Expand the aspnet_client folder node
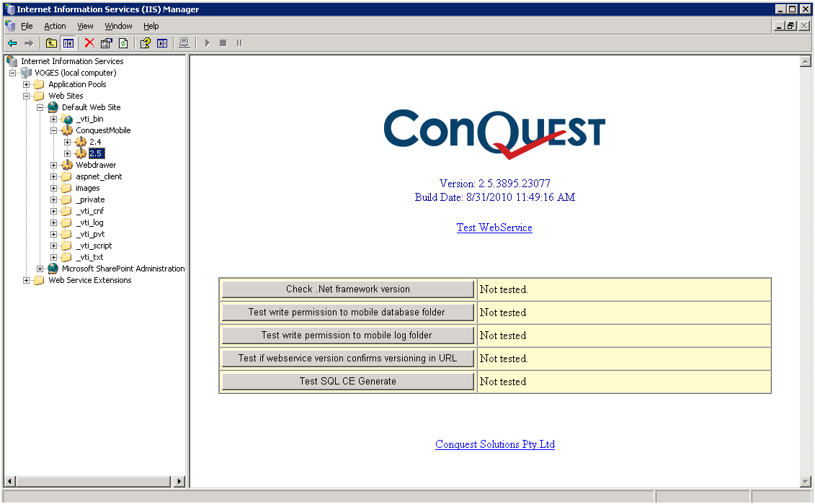815x504 pixels. 53,176
